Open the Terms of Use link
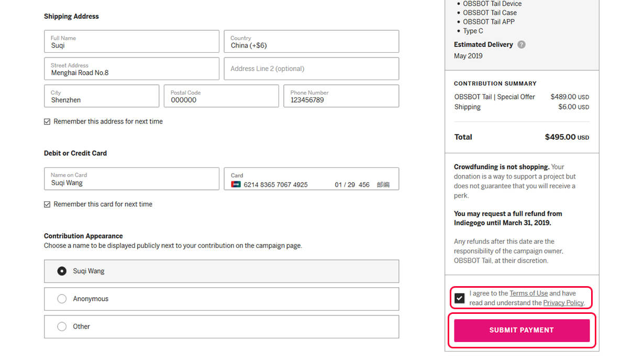 [528, 293]
